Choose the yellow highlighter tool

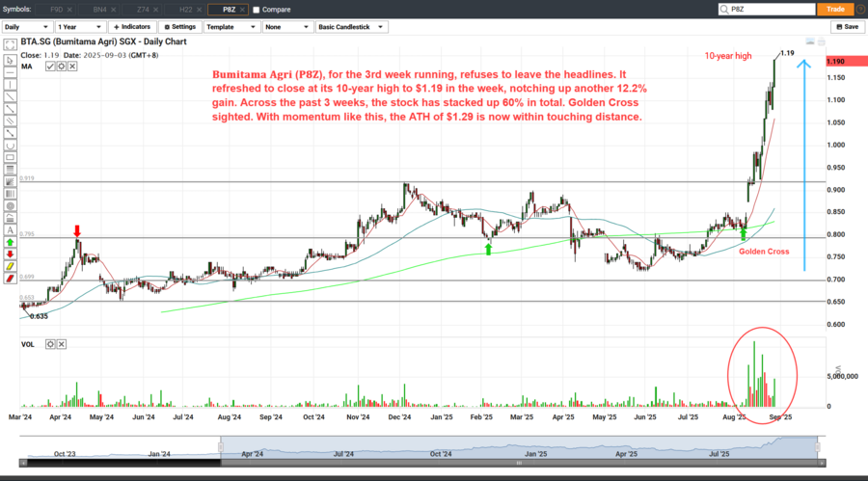pos(10,267)
